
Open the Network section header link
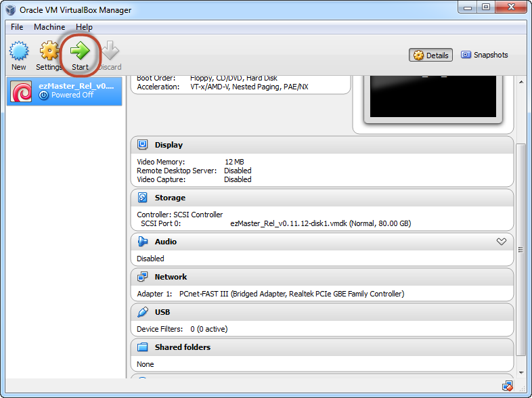tap(171, 277)
